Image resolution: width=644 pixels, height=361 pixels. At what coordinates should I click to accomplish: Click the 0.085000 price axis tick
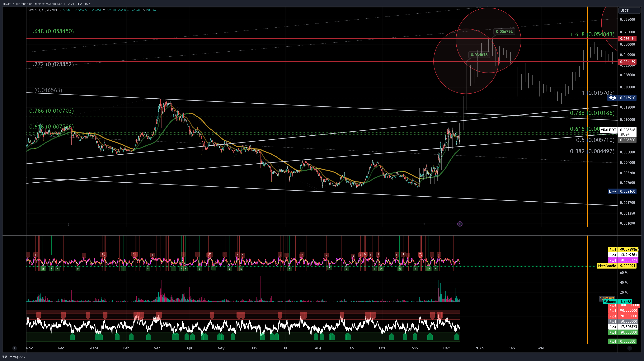tap(627, 20)
